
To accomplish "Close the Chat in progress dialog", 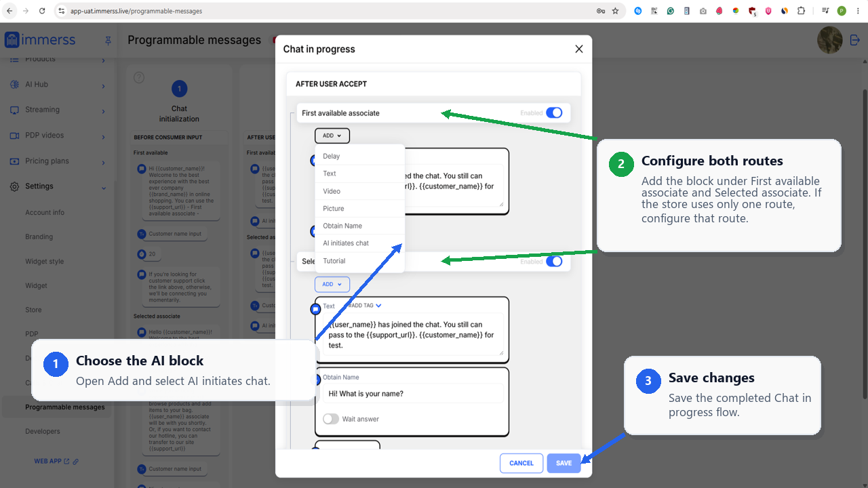I will (x=578, y=49).
